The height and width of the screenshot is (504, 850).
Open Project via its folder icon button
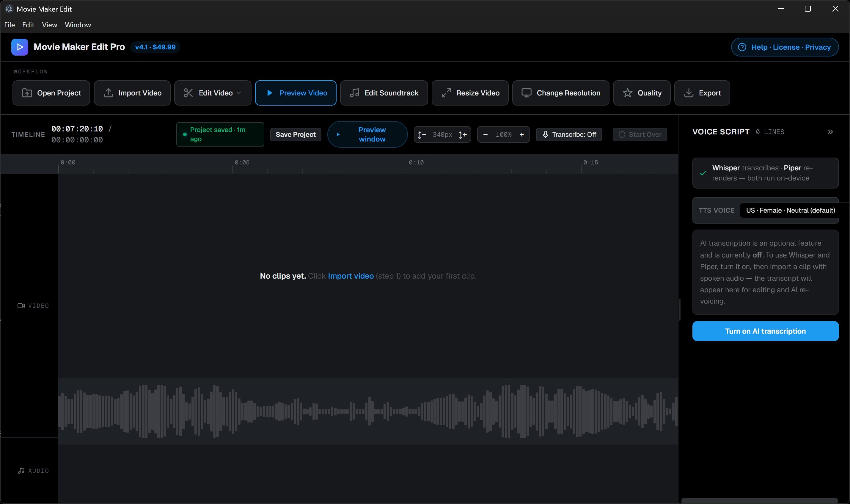click(x=51, y=93)
